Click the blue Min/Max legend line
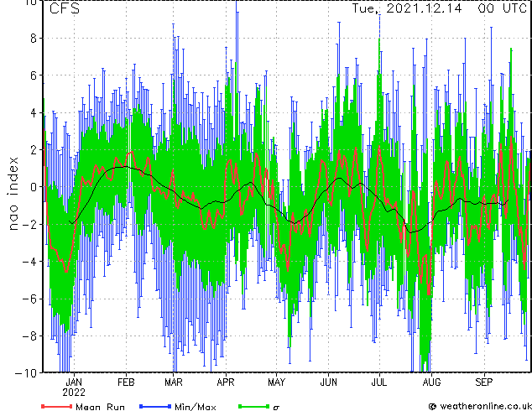 [x=155, y=406]
